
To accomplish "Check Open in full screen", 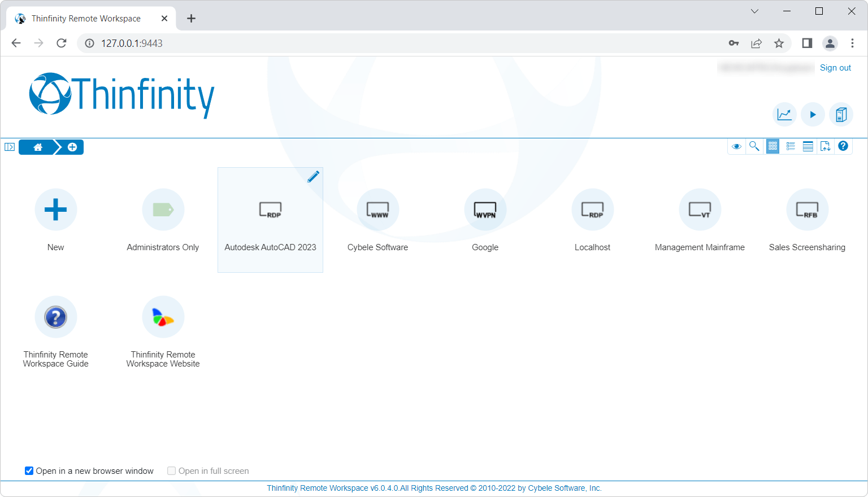I will (171, 470).
